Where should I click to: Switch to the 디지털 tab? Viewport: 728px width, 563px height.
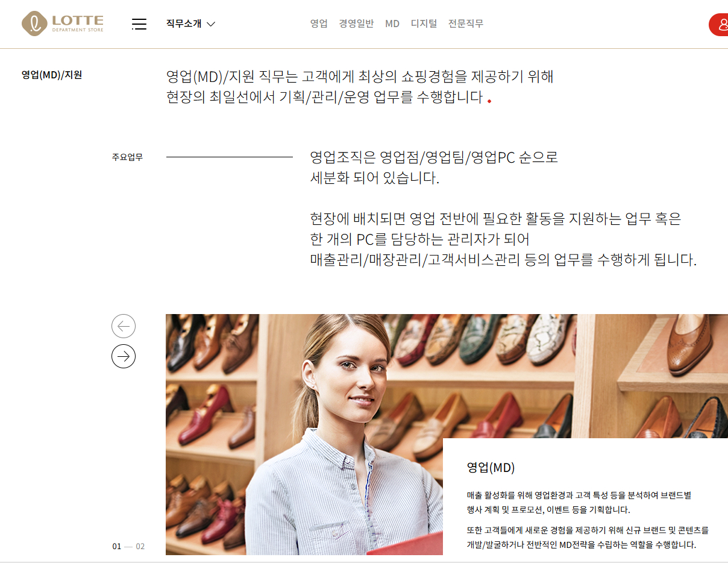click(424, 24)
